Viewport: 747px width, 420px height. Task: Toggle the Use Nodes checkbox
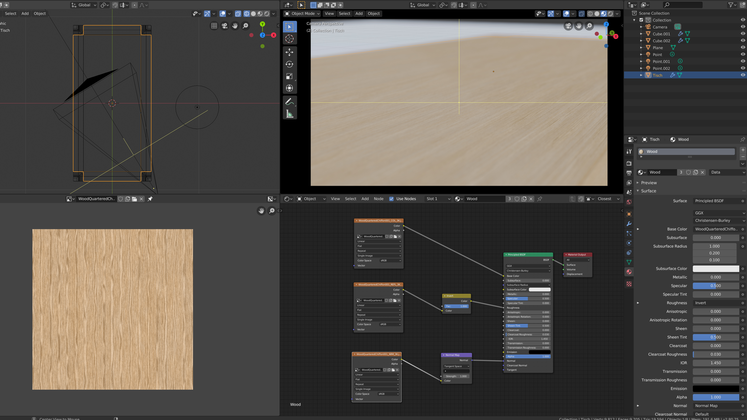pos(392,199)
